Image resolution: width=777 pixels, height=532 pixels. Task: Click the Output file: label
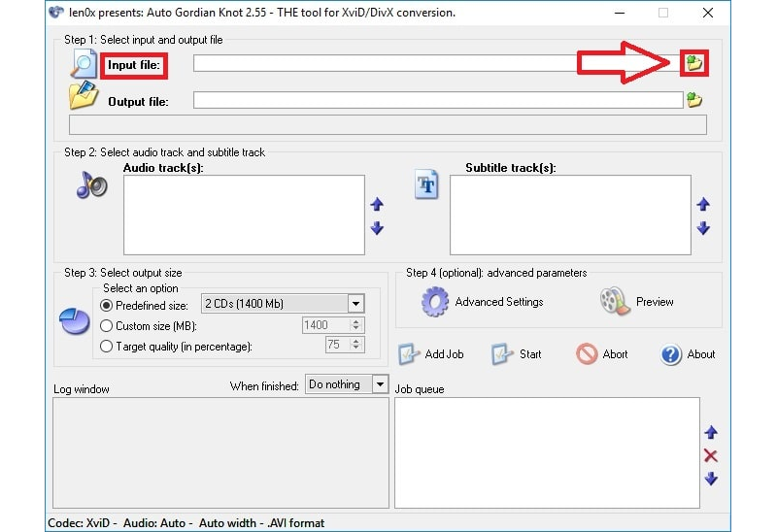(x=138, y=102)
